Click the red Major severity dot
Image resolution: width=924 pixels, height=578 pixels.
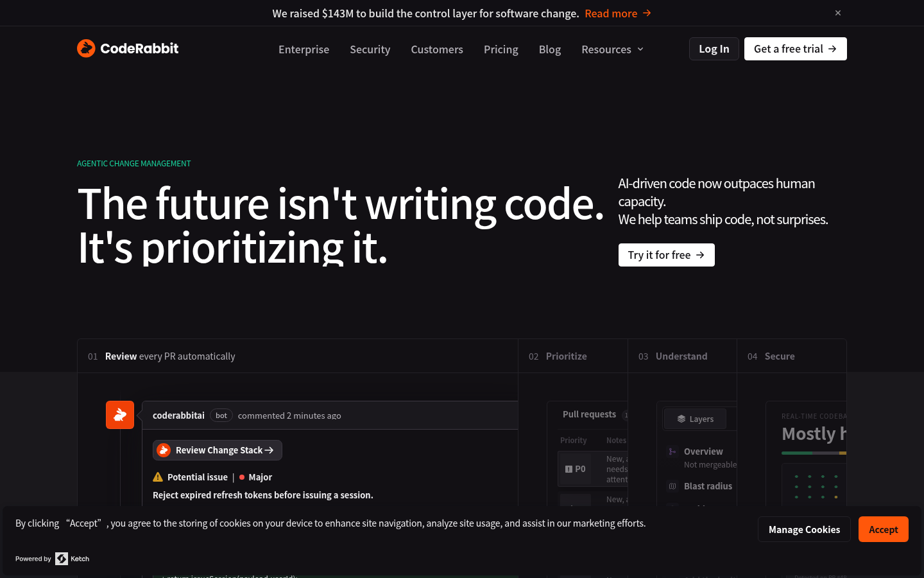[242, 477]
